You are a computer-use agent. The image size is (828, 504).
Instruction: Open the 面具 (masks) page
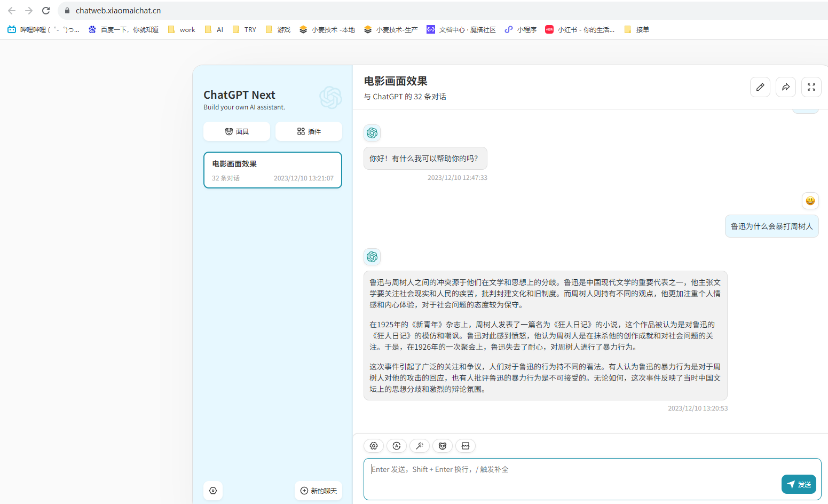(236, 131)
